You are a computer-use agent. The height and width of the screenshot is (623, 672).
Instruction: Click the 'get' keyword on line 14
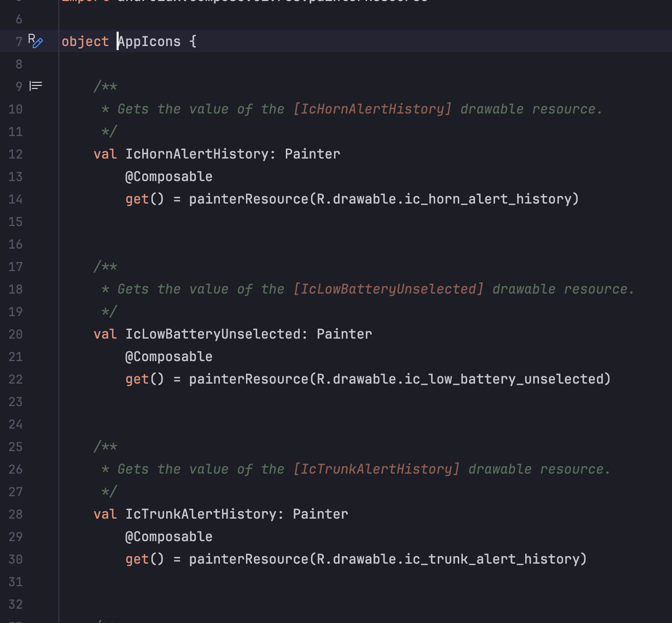tap(137, 199)
